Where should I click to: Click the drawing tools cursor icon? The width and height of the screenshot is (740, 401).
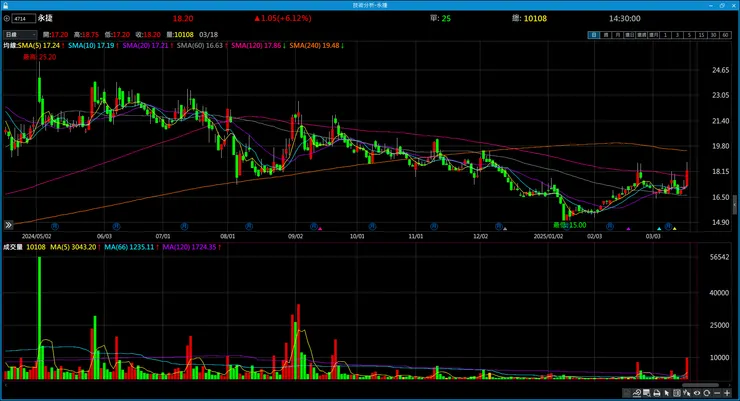tap(687, 393)
